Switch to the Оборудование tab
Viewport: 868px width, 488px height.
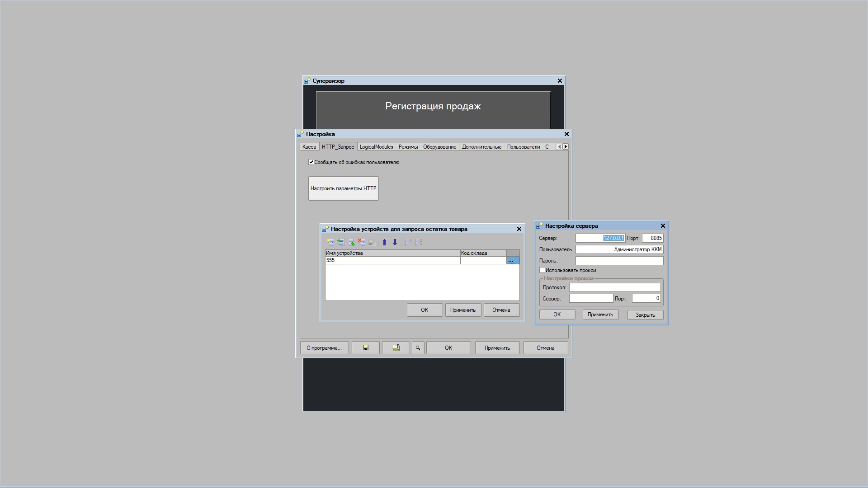click(439, 147)
